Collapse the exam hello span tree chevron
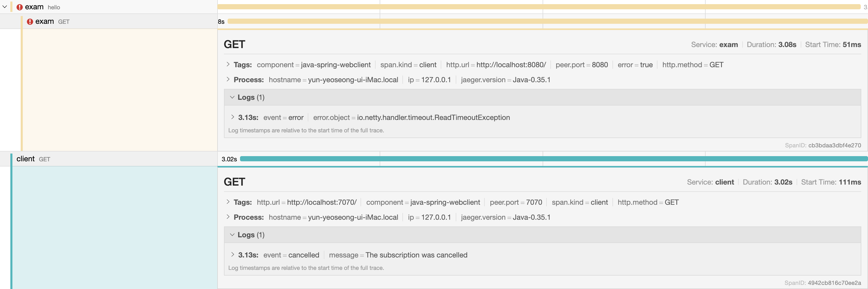Viewport: 868px width, 289px height. 5,7
